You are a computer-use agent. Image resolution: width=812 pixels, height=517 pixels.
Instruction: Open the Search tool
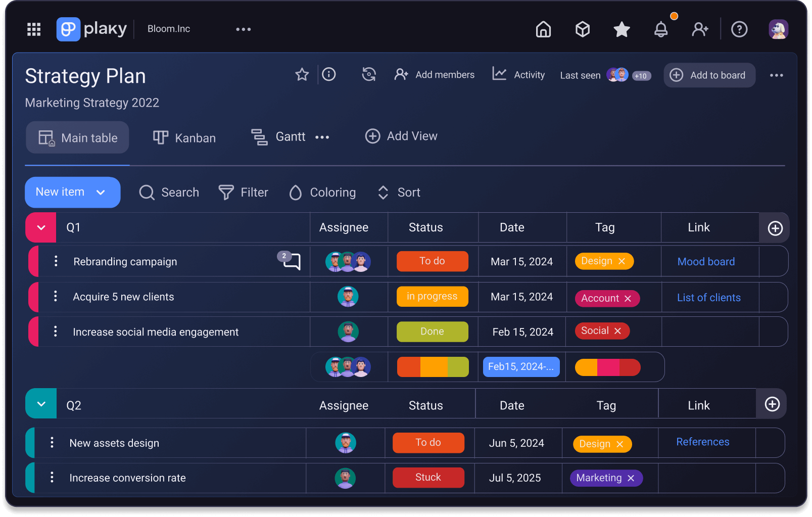[169, 192]
